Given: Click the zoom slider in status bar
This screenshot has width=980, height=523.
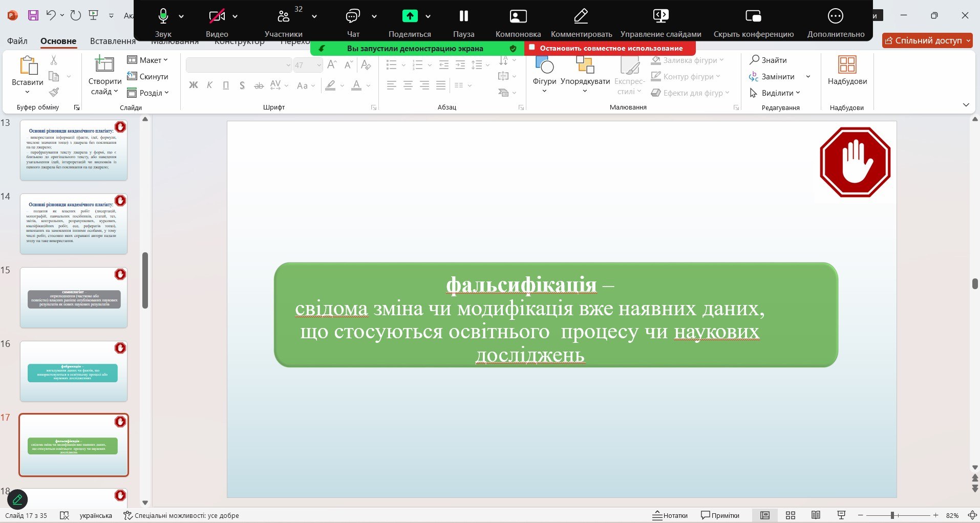Looking at the screenshot, I should tap(892, 515).
